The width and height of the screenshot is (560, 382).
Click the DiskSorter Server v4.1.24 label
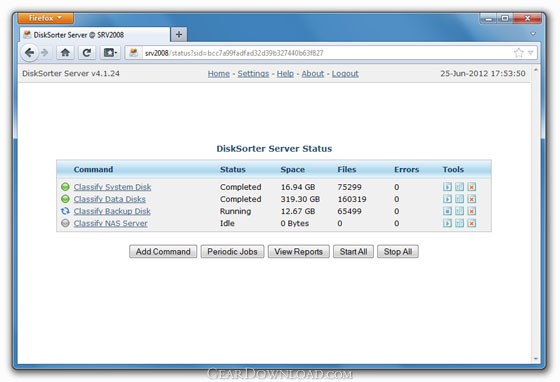[x=71, y=74]
